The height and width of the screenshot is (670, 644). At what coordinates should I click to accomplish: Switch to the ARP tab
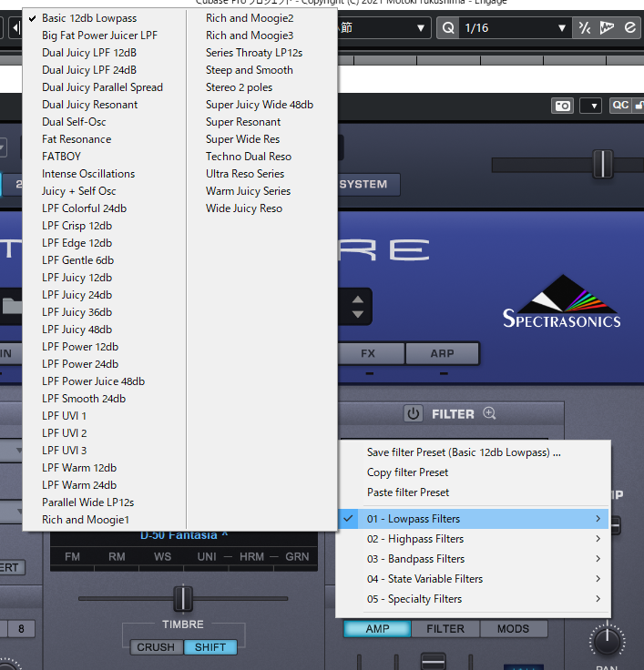(442, 353)
